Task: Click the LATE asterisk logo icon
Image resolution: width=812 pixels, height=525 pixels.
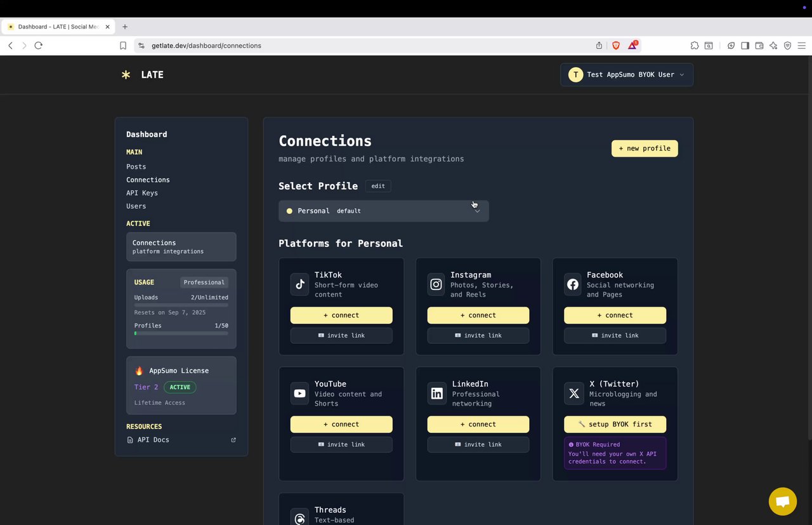Action: click(x=126, y=74)
